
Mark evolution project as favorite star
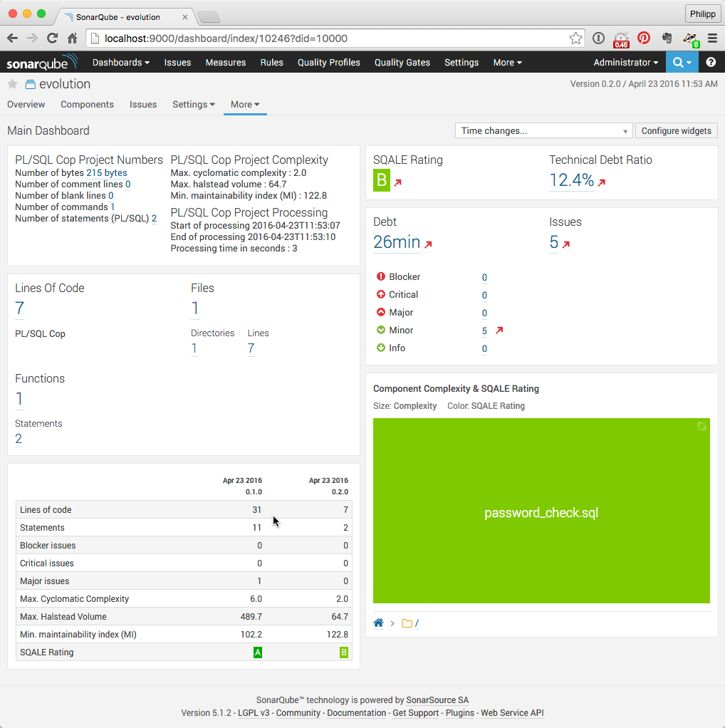click(13, 84)
